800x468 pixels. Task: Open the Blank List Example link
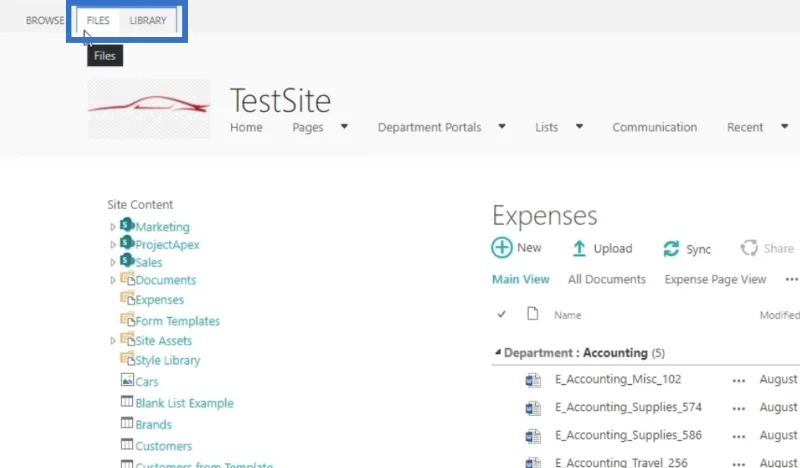coord(184,403)
